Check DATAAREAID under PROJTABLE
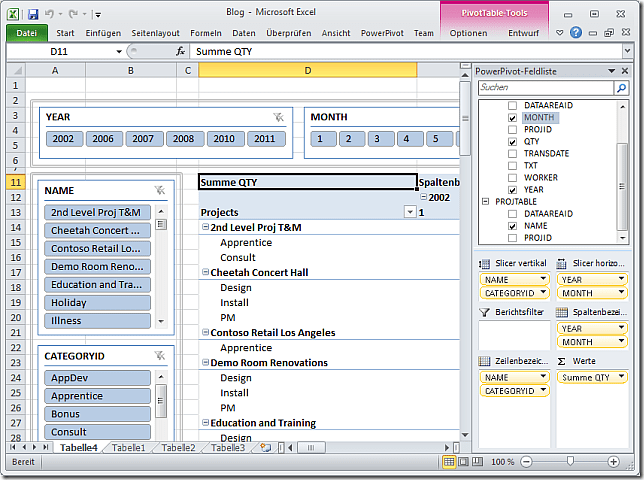 pos(512,214)
